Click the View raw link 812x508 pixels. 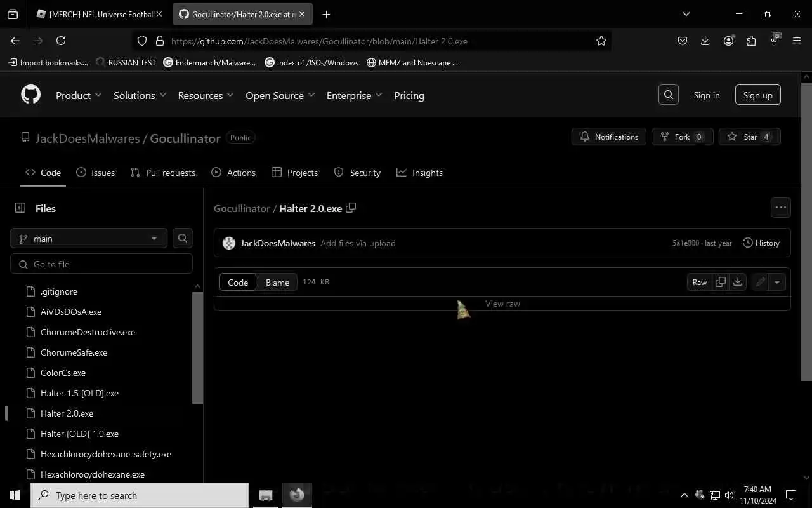[502, 304]
